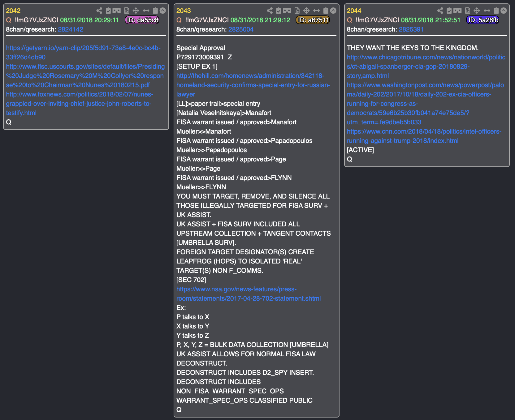Image resolution: width=515 pixels, height=420 pixels.
Task: Click the image file icon on post 2042
Action: point(127,11)
